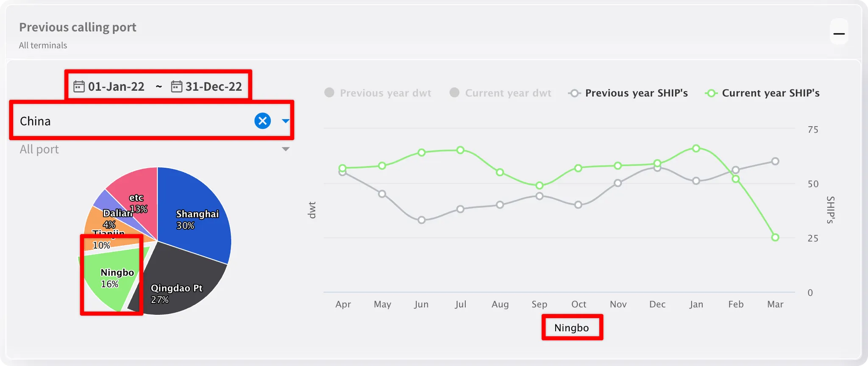Screen dimensions: 868x366
Task: Click the Mar current-year data point
Action: (775, 238)
